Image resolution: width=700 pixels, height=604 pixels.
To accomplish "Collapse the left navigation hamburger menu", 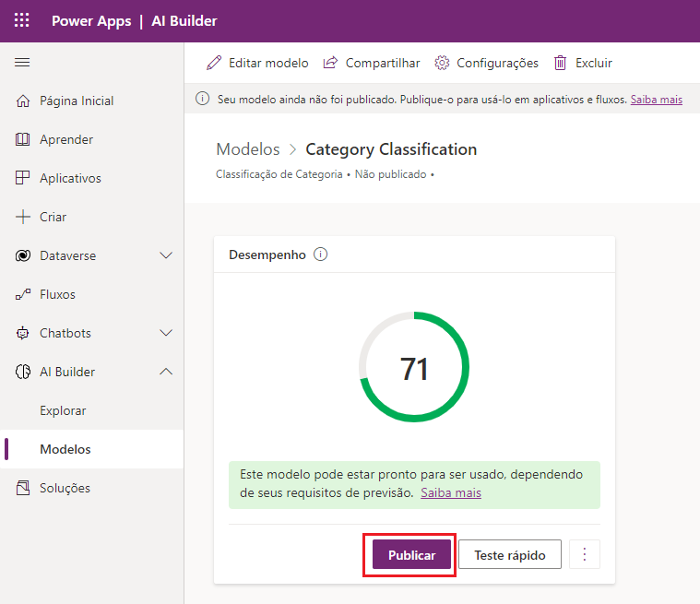I will [x=22, y=62].
